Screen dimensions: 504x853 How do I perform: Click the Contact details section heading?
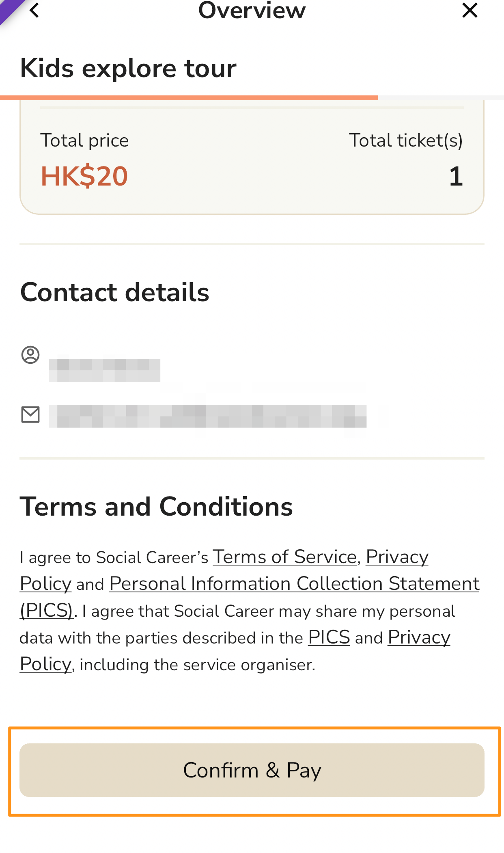(x=115, y=292)
